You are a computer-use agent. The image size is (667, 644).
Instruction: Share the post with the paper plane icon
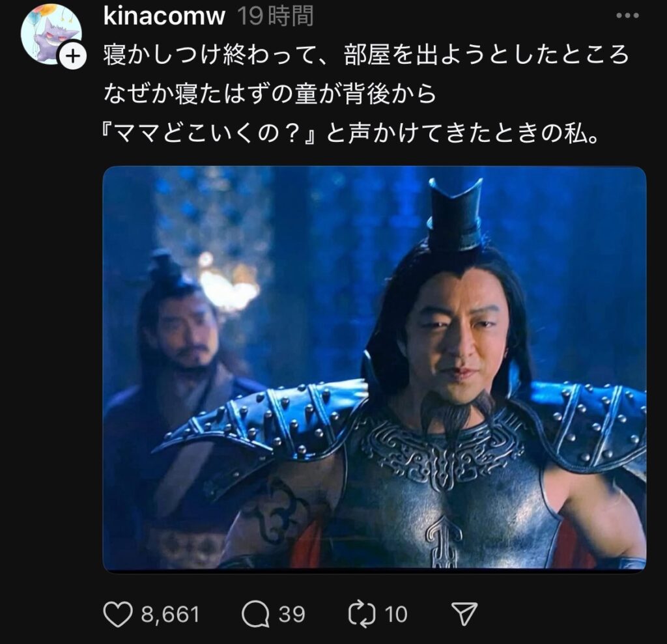click(x=464, y=614)
